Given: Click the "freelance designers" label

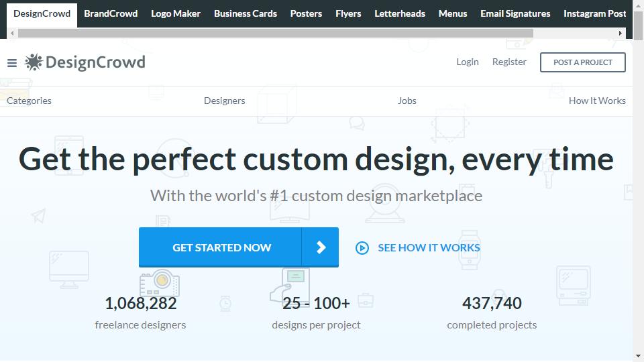Looking at the screenshot, I should 140,325.
